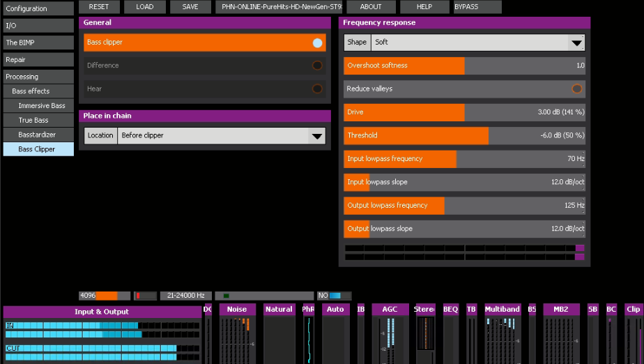Turn on the Hear option
This screenshot has height=364, width=644.
[x=317, y=89]
